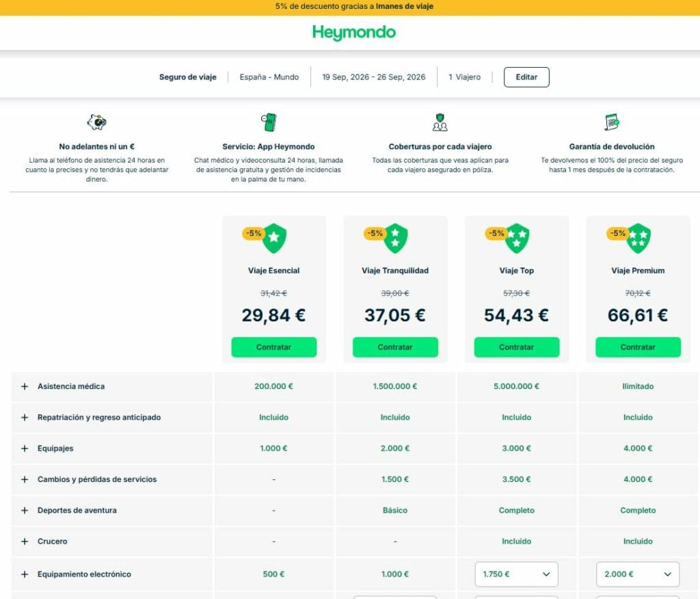The height and width of the screenshot is (599, 700).
Task: Click the 500 € Equipamiento electrónico value
Action: [273, 574]
